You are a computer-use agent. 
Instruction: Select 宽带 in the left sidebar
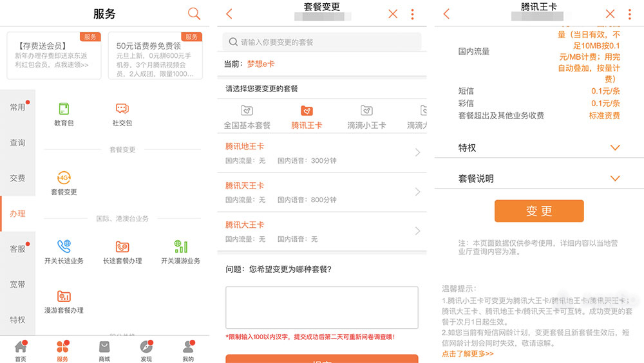[x=17, y=284]
